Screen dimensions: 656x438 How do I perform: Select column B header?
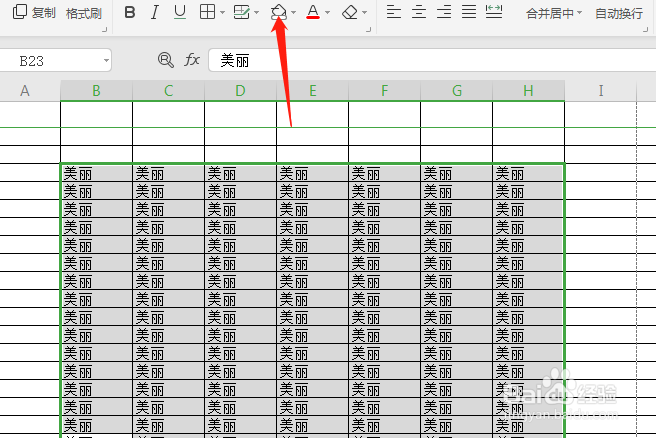tap(96, 91)
